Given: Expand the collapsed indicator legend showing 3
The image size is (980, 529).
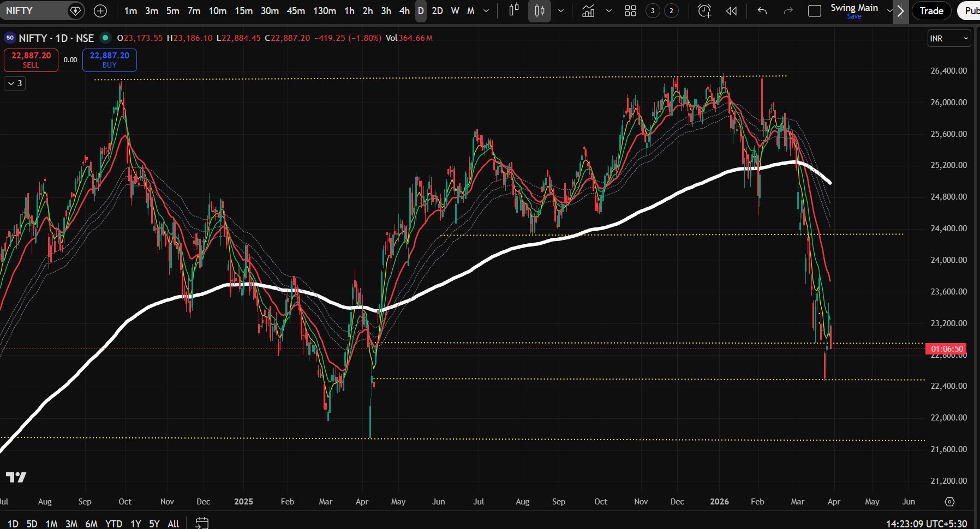Looking at the screenshot, I should (x=15, y=83).
